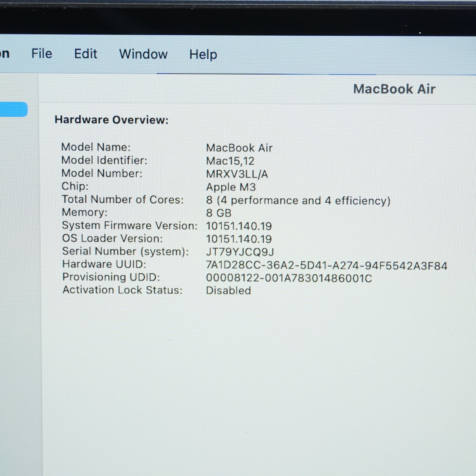Viewport: 476px width, 476px height.
Task: Select the activation status 'Disabled'
Action: pyautogui.click(x=228, y=290)
